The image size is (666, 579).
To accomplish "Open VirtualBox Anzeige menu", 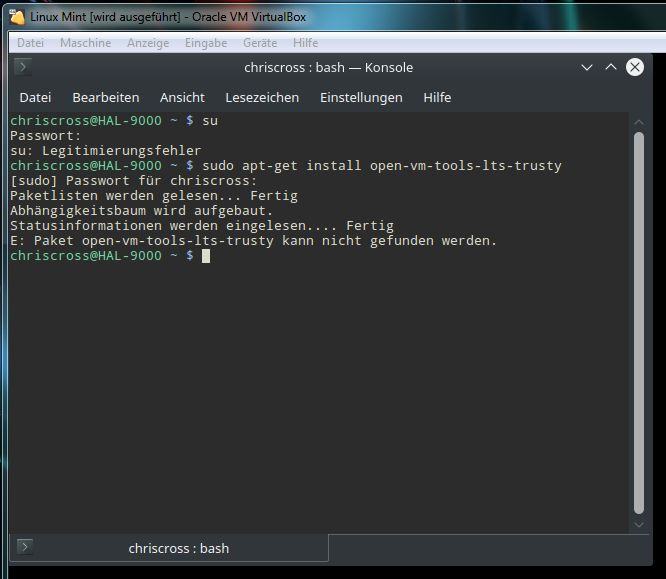I will coord(148,43).
